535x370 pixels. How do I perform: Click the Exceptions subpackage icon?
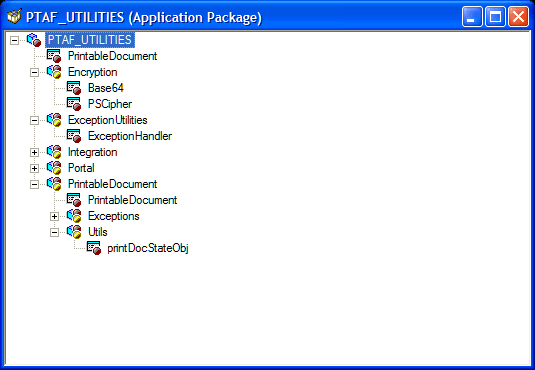(74, 216)
